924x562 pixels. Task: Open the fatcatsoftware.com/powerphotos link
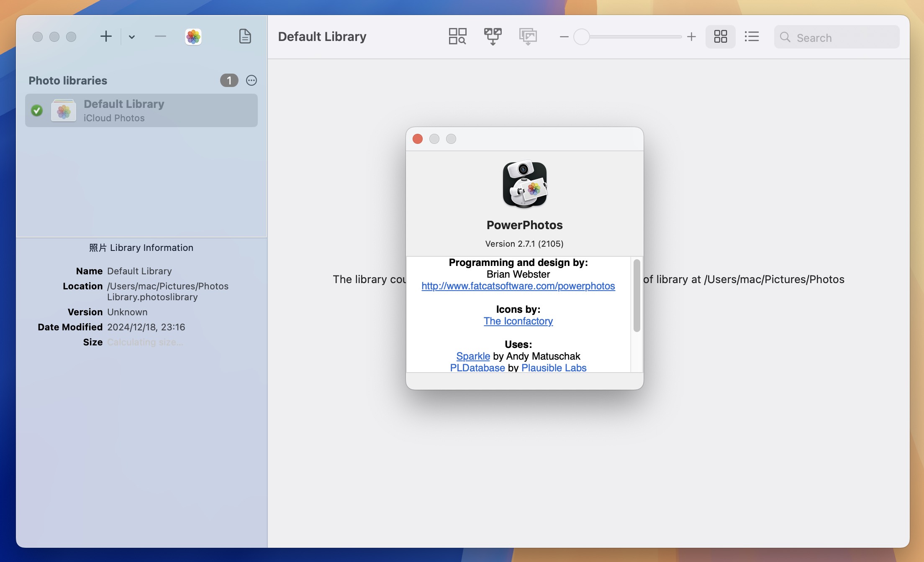[x=518, y=286]
